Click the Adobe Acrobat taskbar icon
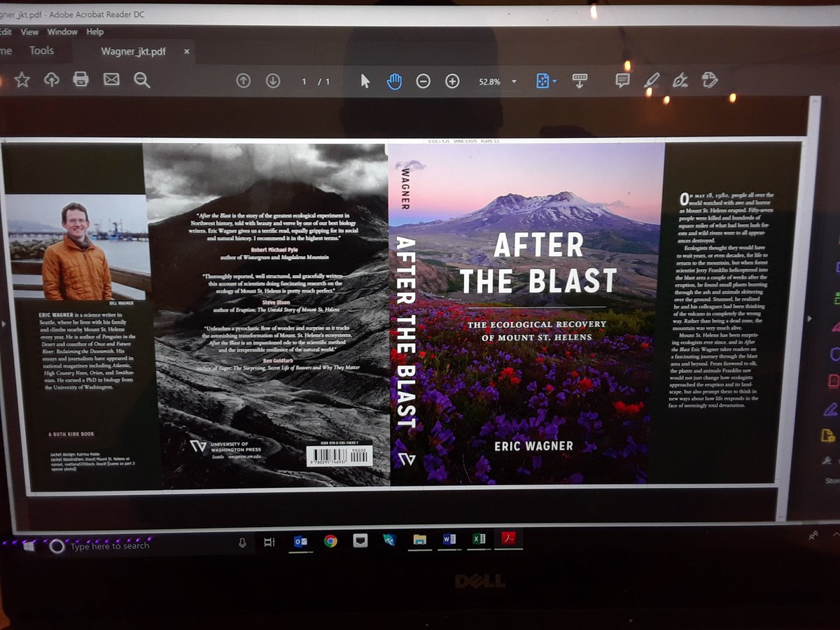 (508, 538)
